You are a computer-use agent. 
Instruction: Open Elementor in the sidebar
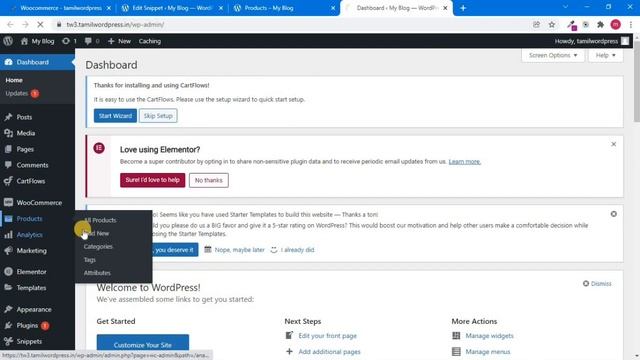[x=31, y=271]
